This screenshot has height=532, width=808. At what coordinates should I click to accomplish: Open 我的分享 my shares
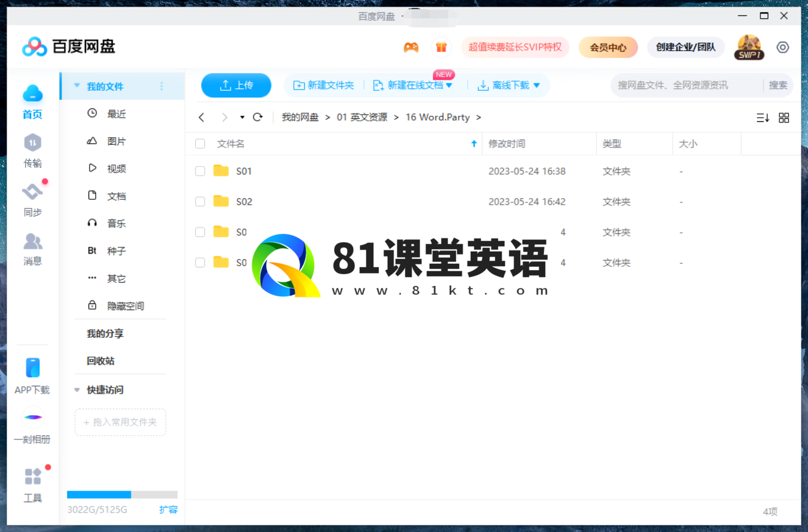pos(105,333)
